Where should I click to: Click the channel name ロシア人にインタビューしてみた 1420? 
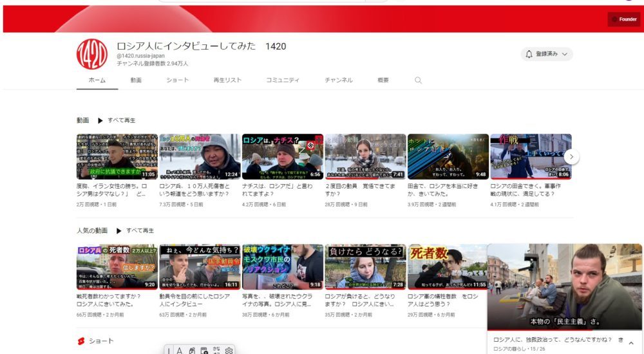201,46
